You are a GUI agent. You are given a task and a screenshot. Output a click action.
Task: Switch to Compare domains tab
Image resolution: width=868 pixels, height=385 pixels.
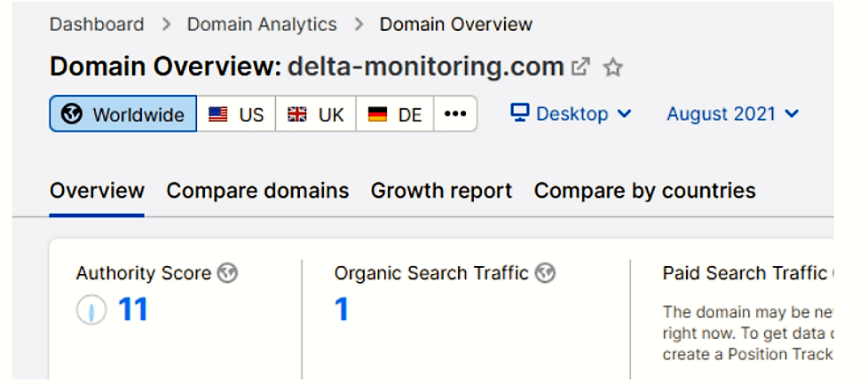coord(257,191)
